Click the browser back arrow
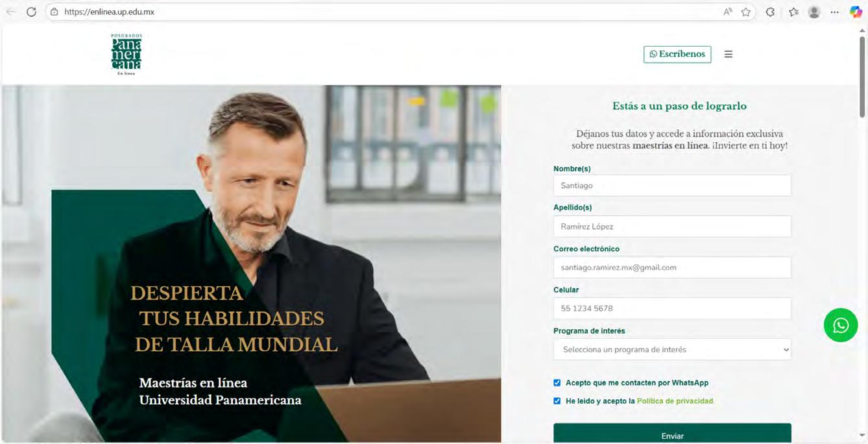 [x=10, y=12]
